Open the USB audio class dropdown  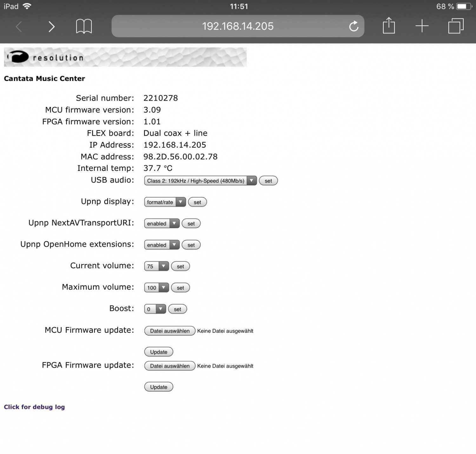point(200,181)
